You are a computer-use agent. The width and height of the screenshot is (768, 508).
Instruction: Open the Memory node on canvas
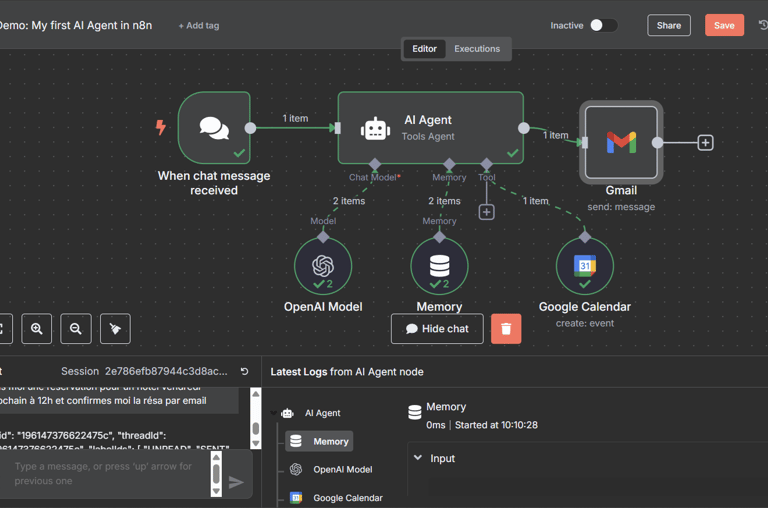pos(439,266)
